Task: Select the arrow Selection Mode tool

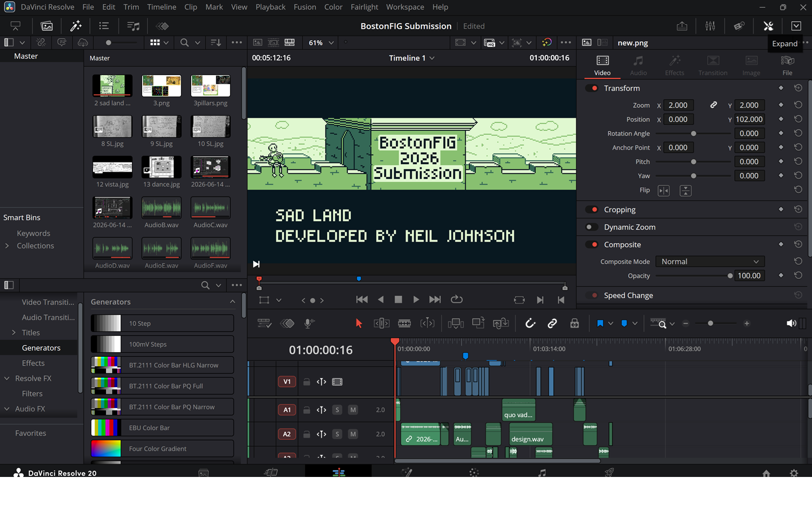Action: pos(359,323)
